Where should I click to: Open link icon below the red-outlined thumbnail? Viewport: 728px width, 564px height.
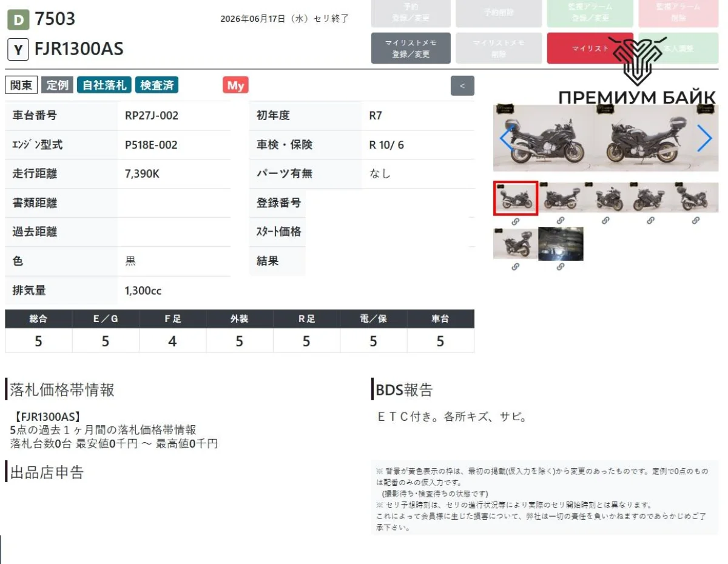[x=515, y=221]
